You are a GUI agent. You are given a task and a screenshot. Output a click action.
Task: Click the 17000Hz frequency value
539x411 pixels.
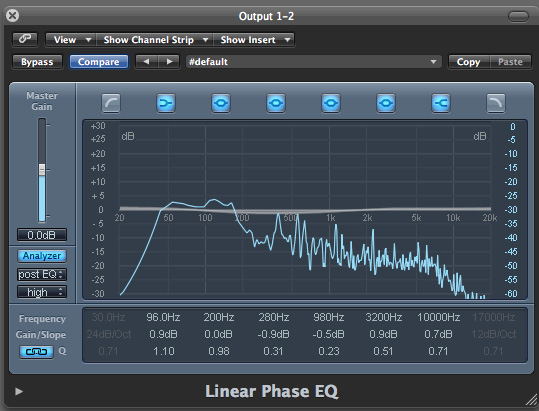pyautogui.click(x=494, y=317)
